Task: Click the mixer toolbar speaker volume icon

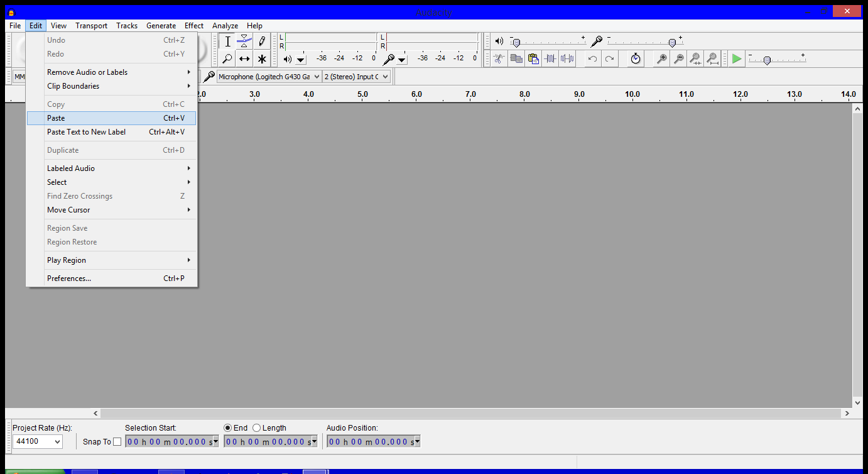Action: [499, 41]
